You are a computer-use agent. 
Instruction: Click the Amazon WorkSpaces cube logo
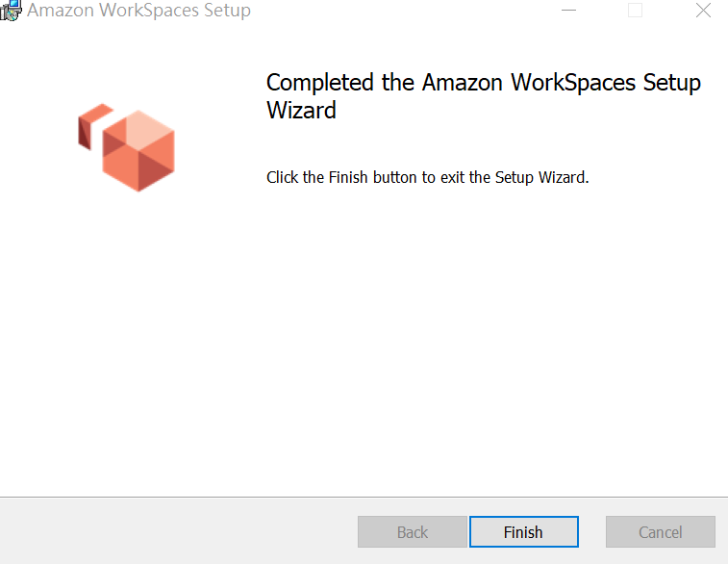click(138, 149)
